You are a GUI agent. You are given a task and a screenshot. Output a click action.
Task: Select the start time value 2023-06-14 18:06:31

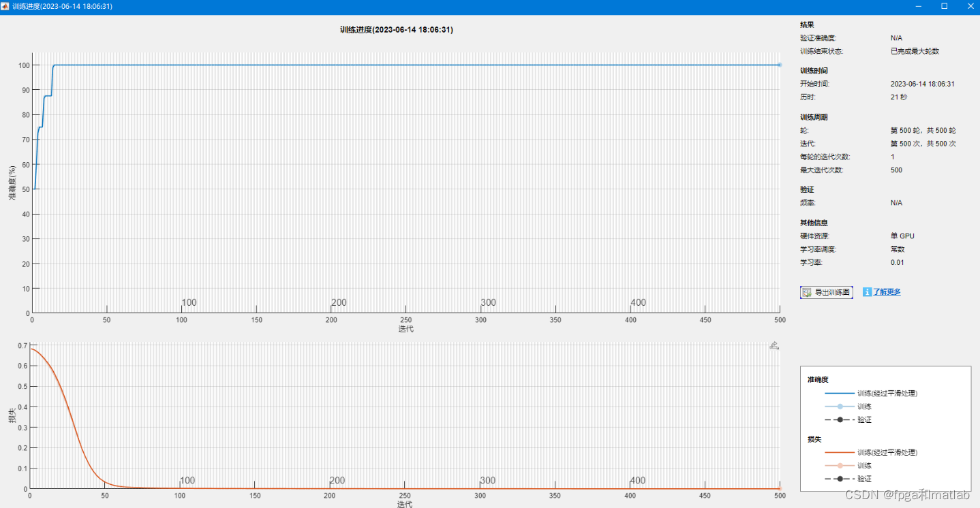922,84
